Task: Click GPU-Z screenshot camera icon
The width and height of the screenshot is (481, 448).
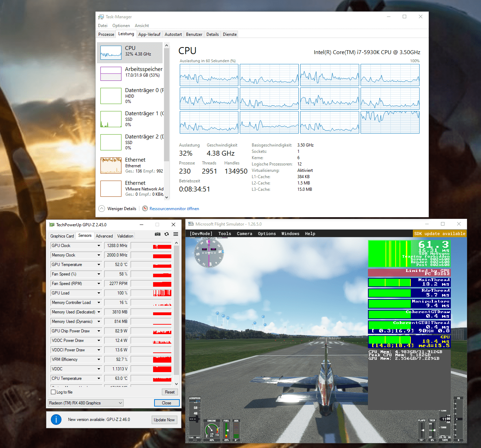Action: 158,234
